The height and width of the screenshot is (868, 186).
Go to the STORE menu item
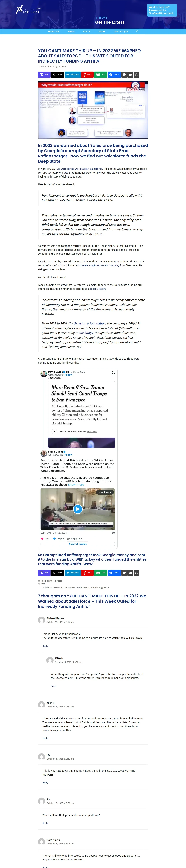[102, 31]
